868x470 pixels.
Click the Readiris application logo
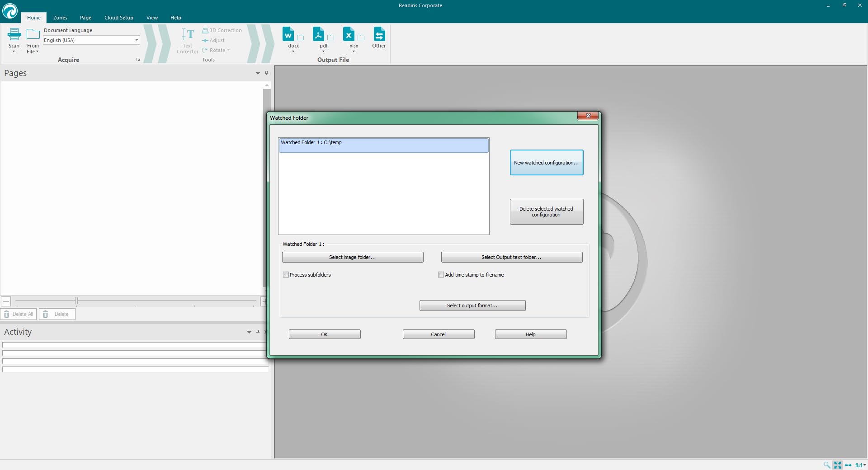click(9, 11)
